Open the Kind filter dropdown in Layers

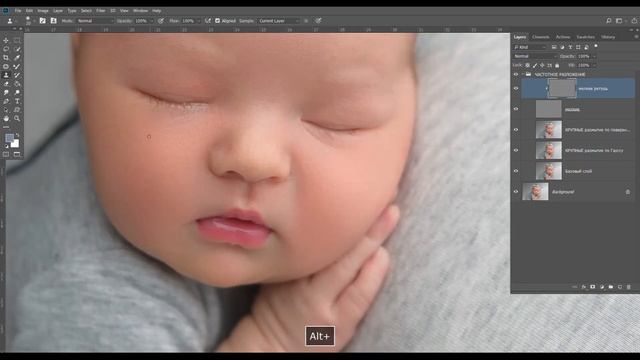coord(530,47)
